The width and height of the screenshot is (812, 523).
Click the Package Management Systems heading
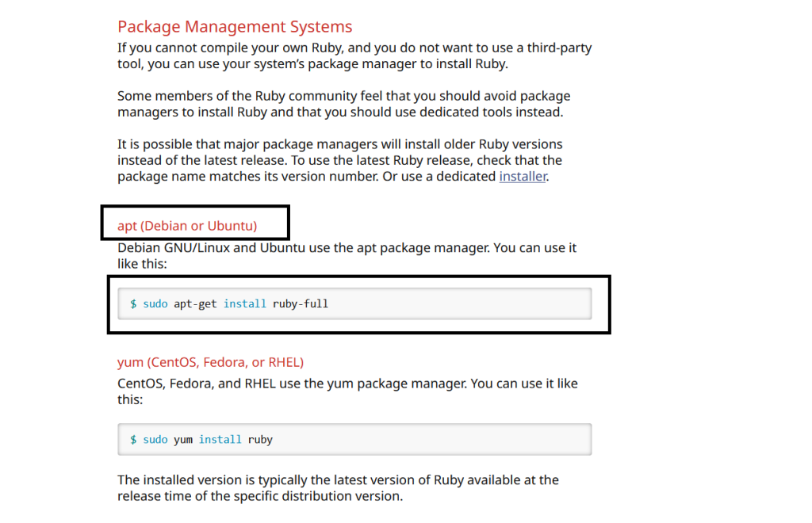coord(235,27)
